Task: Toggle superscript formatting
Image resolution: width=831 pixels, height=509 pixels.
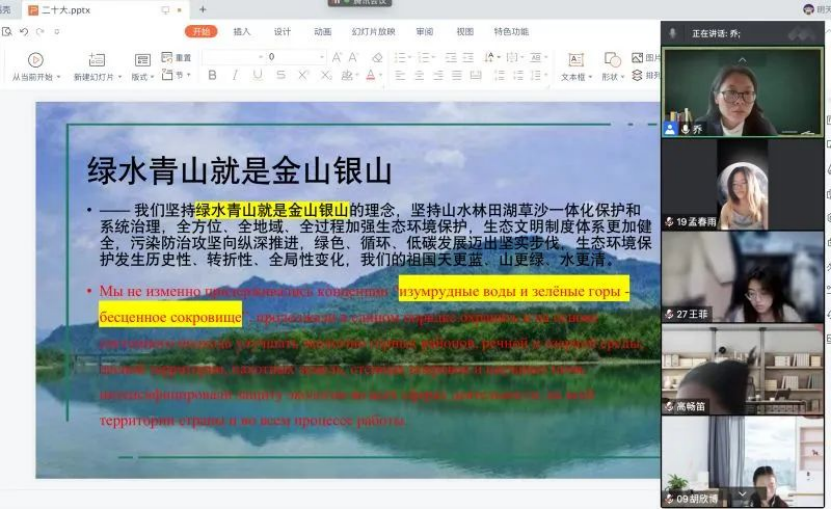Action: (303, 75)
